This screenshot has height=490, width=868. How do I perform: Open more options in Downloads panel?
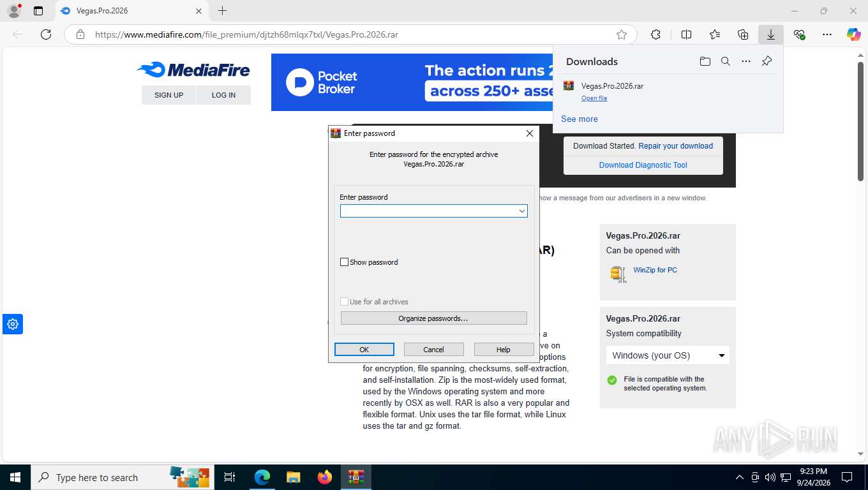746,61
